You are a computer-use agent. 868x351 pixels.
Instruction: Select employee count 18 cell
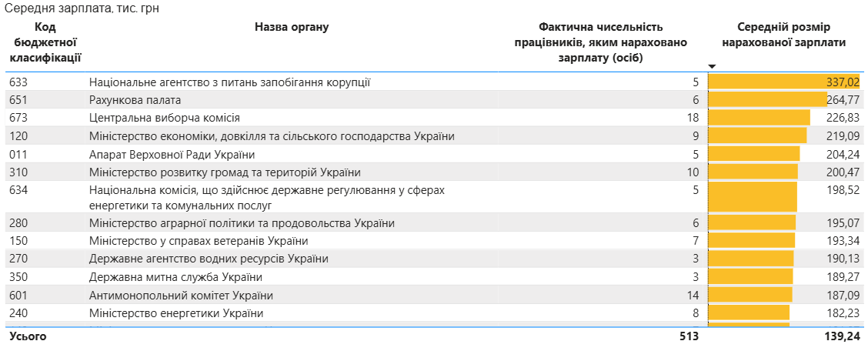point(693,118)
